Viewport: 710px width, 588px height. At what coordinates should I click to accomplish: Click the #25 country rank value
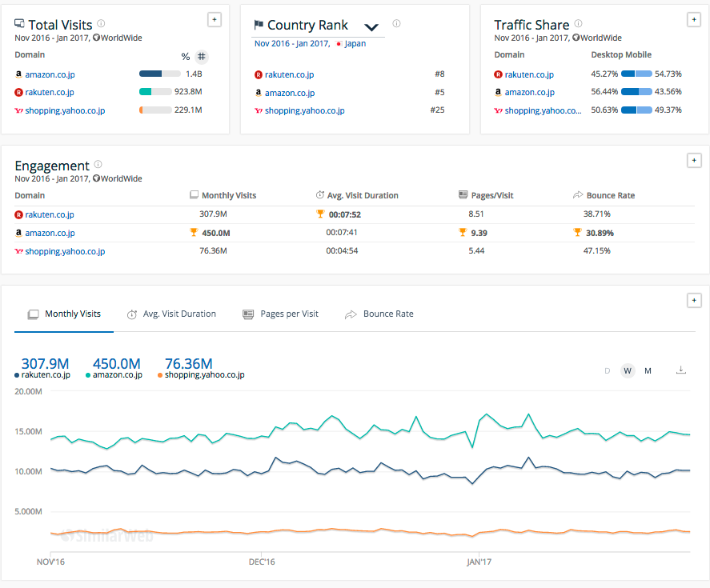tap(437, 110)
